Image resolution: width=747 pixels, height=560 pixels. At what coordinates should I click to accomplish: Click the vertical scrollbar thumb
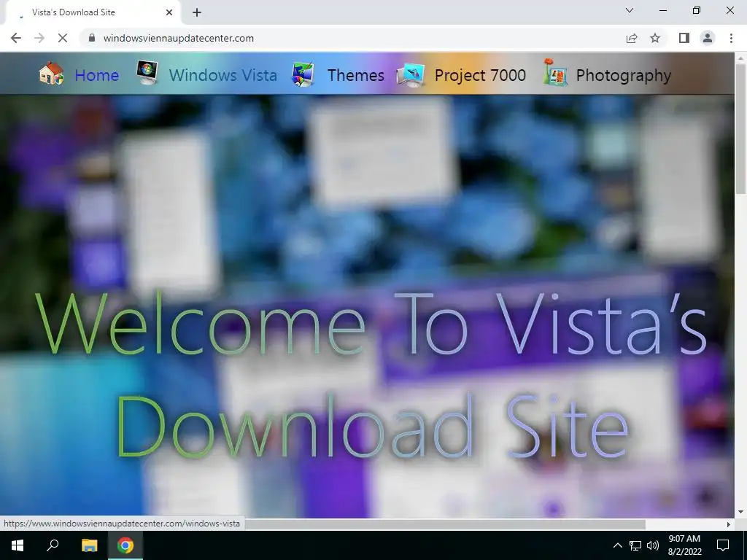pyautogui.click(x=740, y=128)
